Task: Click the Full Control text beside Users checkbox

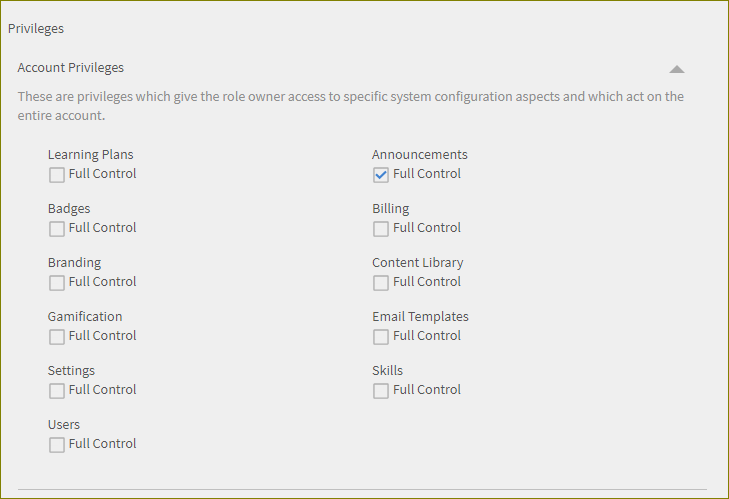Action: [x=103, y=444]
